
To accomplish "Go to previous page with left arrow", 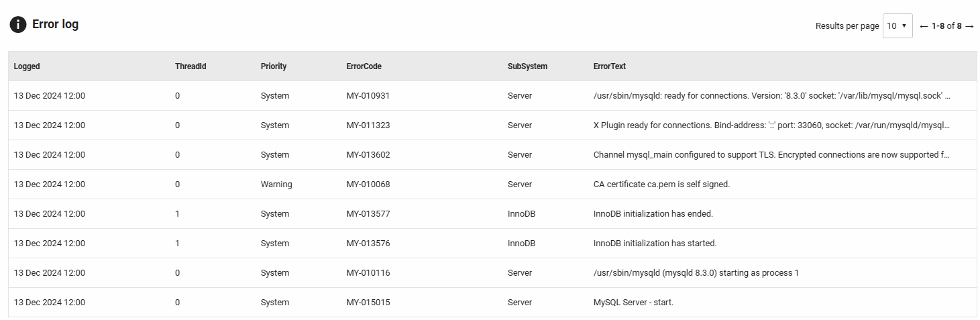I will click(x=924, y=26).
